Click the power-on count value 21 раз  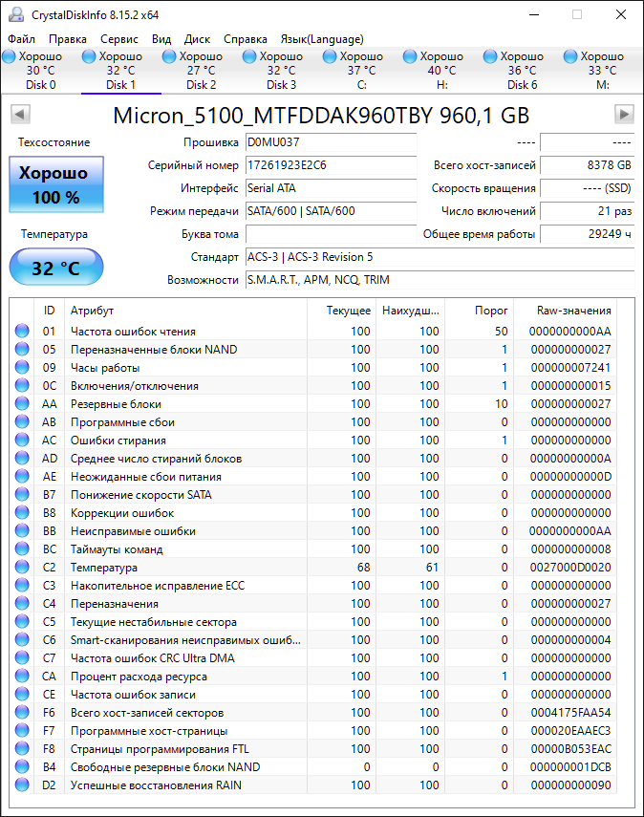pyautogui.click(x=588, y=211)
